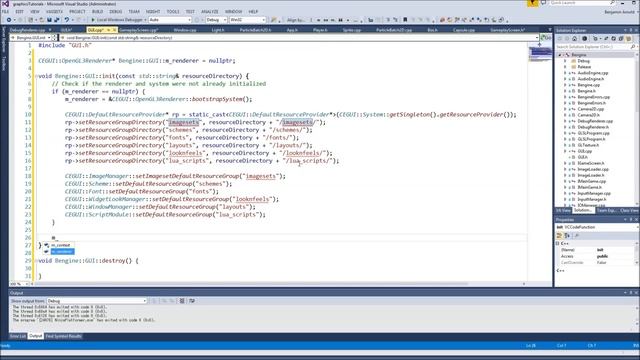
Task: Close the active GUI.cpp tab
Action: [x=115, y=30]
